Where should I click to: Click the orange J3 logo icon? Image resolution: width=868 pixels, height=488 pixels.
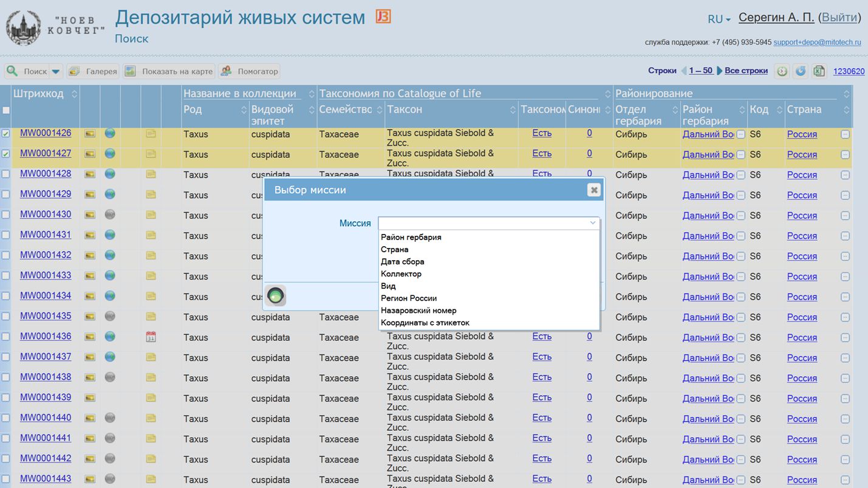[383, 16]
